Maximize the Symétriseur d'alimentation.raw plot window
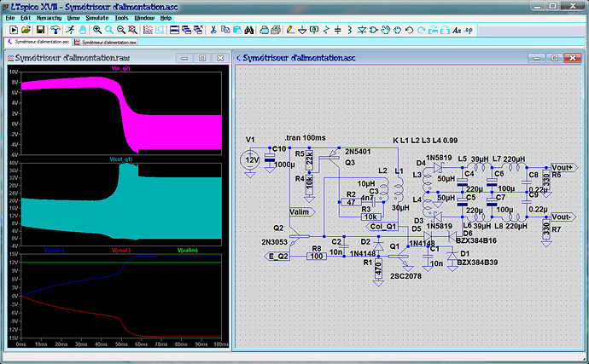The width and height of the screenshot is (589, 364). (x=202, y=58)
